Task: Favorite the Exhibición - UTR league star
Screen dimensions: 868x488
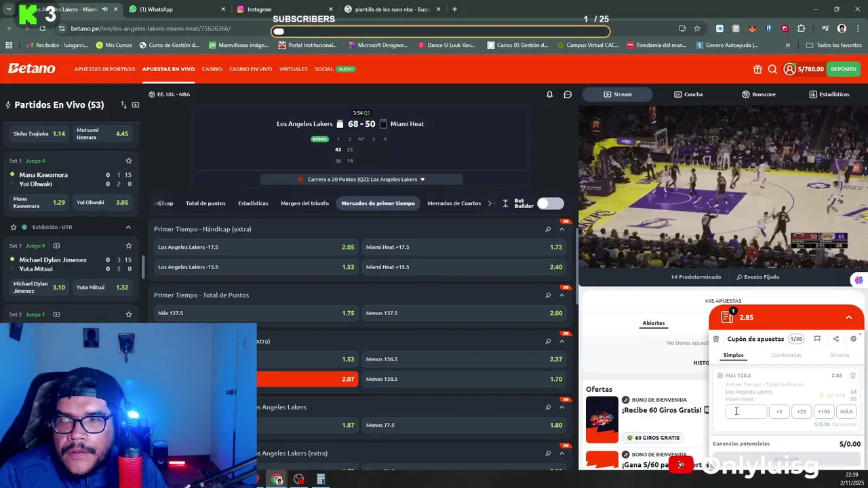Action: pyautogui.click(x=13, y=227)
